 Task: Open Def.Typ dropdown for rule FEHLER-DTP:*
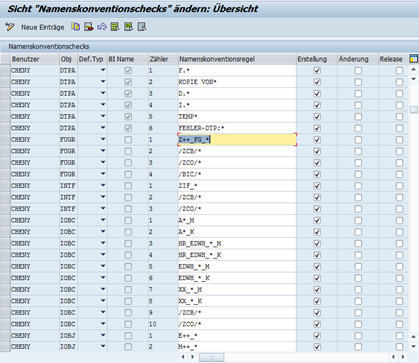click(103, 128)
